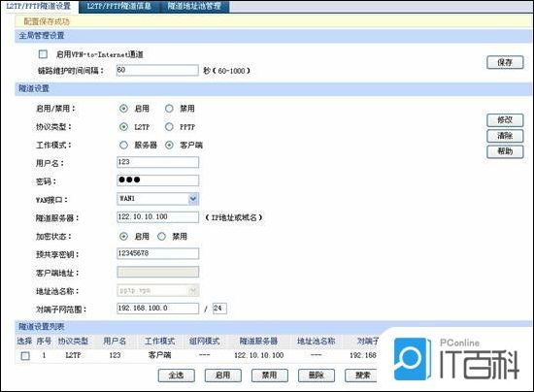Image resolution: width=534 pixels, height=392 pixels.
Task: Click the subnet mask field showing 24
Action: tap(219, 309)
